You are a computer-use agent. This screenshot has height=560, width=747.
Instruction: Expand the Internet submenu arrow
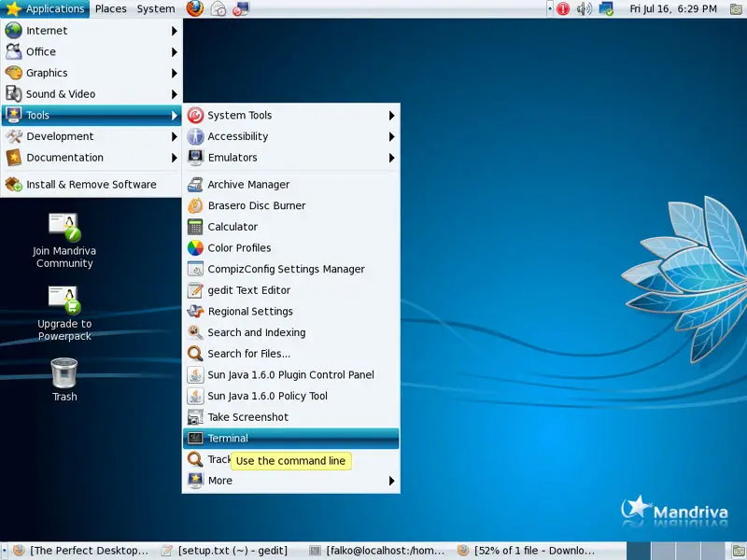click(175, 31)
